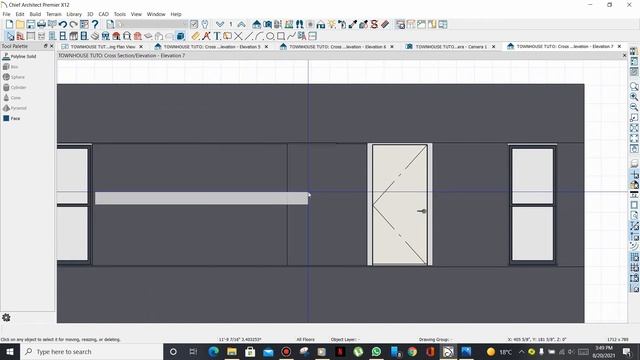
Task: Open the Terrain menu
Action: pyautogui.click(x=53, y=14)
